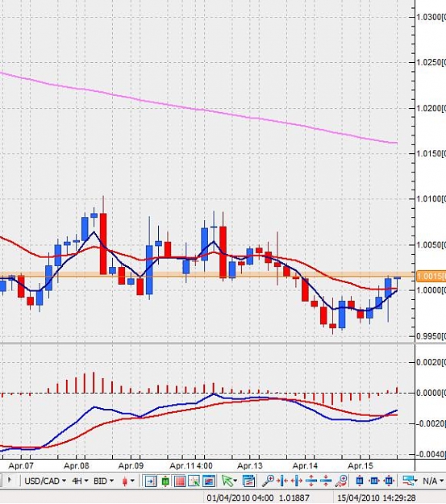
Task: Click the tall red candle after Apr.08
Action: (103, 244)
